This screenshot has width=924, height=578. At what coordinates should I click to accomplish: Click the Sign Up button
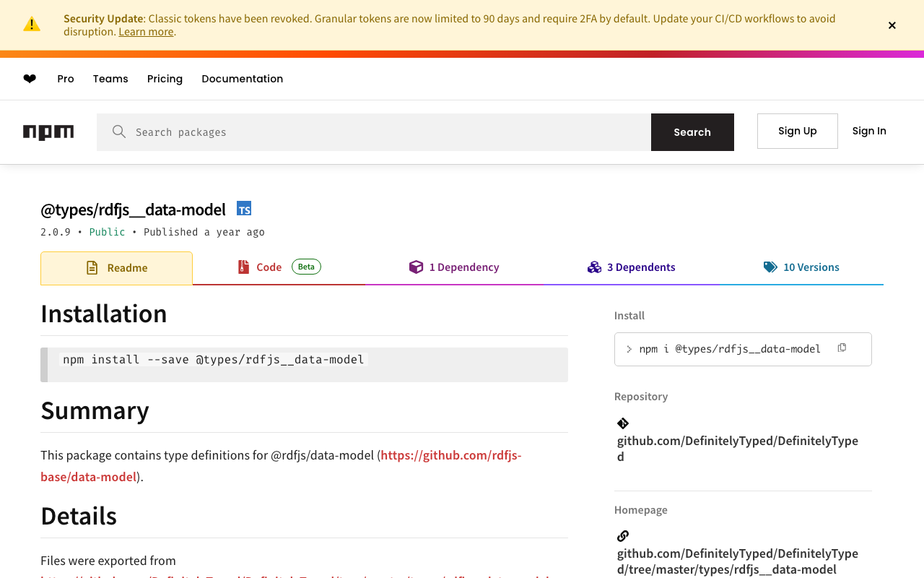click(797, 131)
